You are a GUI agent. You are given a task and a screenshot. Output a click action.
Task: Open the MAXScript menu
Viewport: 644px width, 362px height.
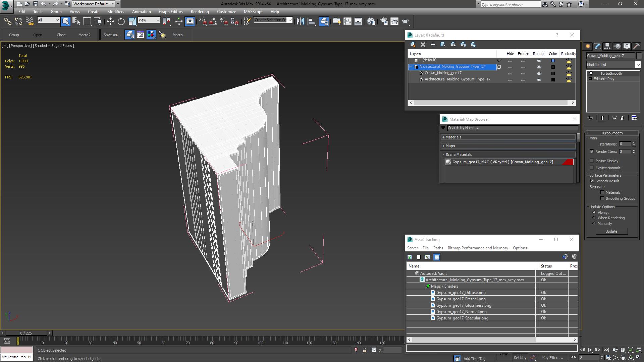(x=253, y=12)
